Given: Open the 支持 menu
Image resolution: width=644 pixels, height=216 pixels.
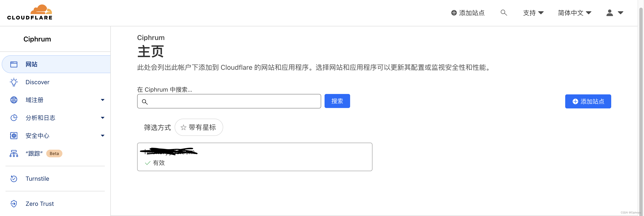Looking at the screenshot, I should (533, 13).
